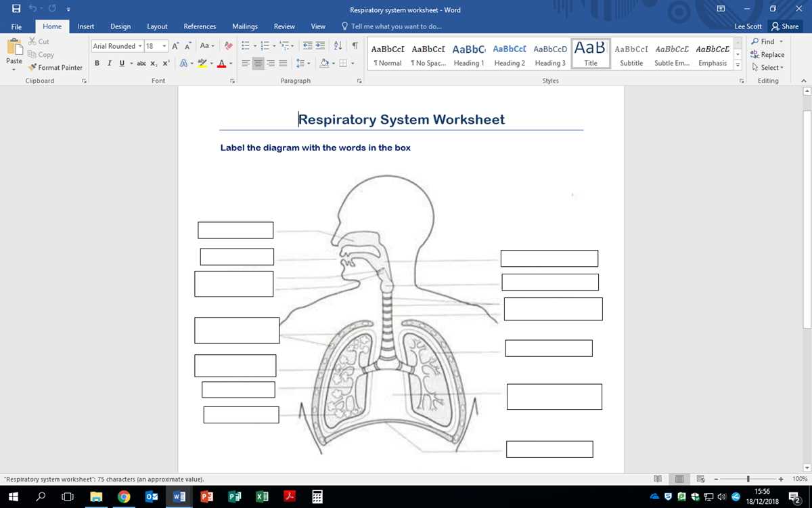This screenshot has height=508, width=812.
Task: Click the Text Effects glowing A icon
Action: (x=183, y=63)
